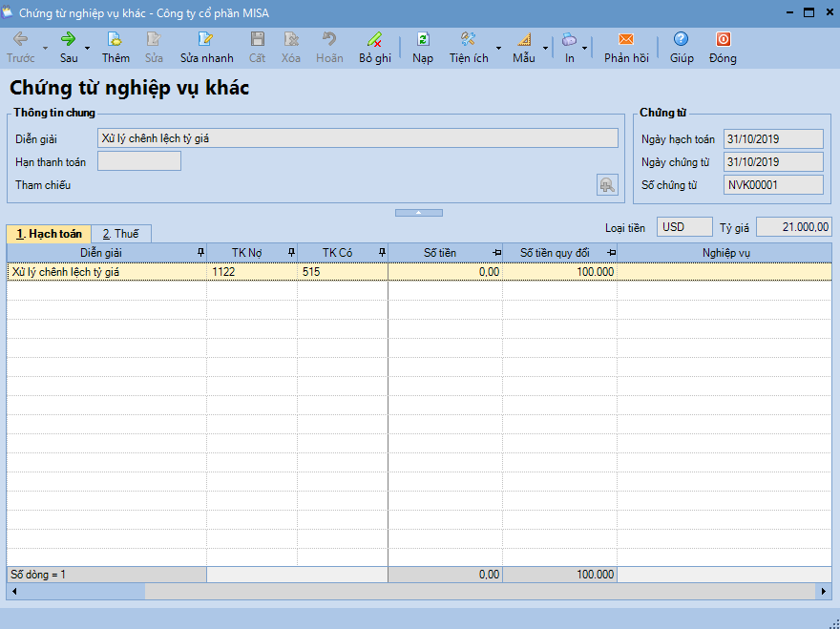Open dropdown arrow next to Trước
This screenshot has height=629, width=840.
pos(45,49)
